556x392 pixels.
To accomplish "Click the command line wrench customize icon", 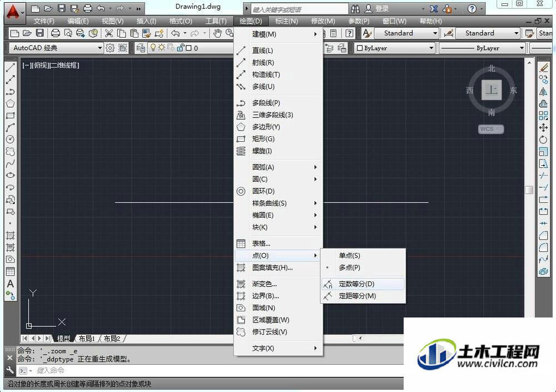I will pyautogui.click(x=9, y=370).
